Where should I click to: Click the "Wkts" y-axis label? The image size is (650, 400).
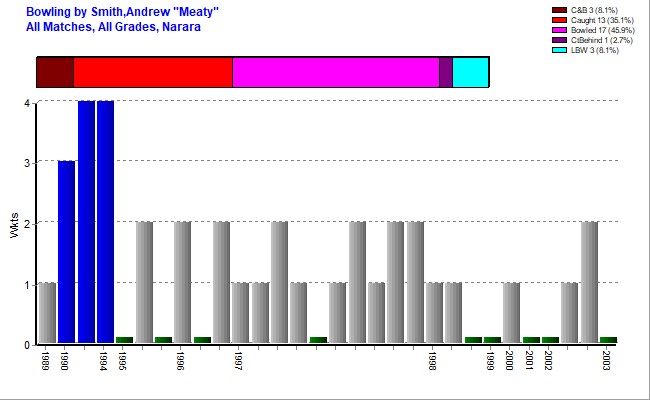point(14,225)
